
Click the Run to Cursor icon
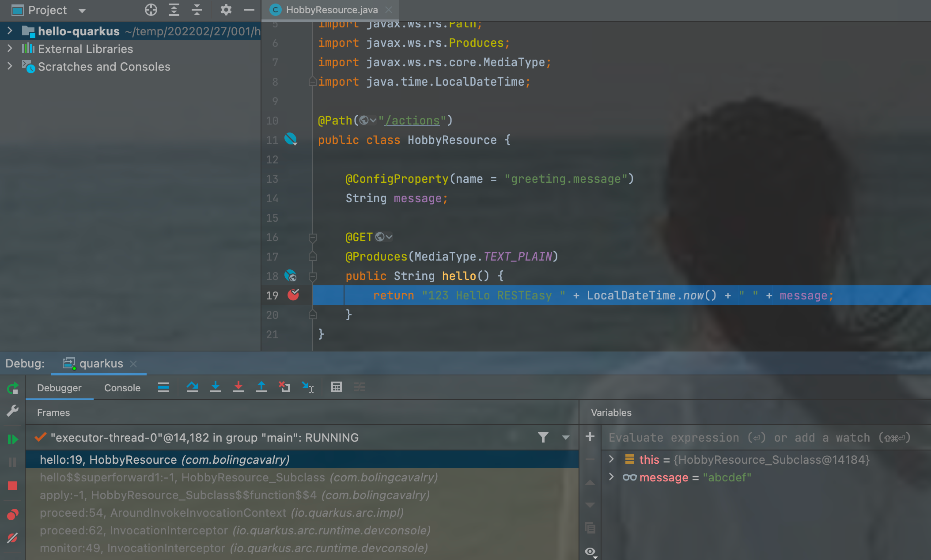pos(308,387)
